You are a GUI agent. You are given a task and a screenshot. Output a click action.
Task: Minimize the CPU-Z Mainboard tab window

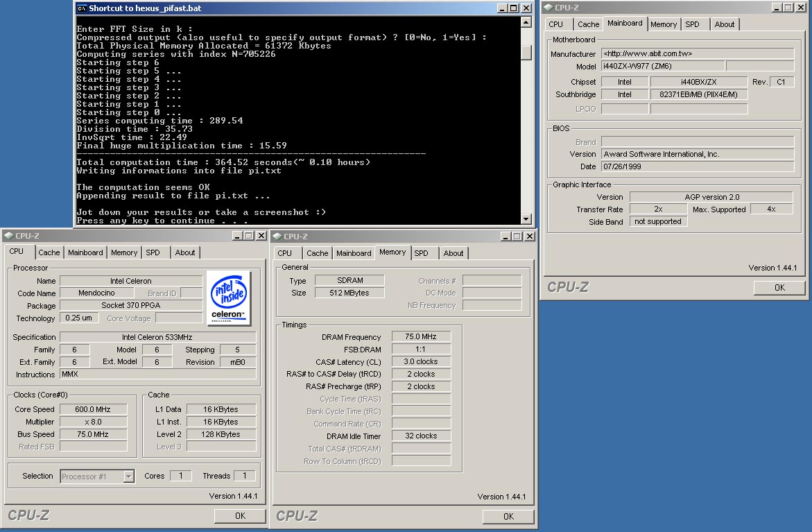(776, 7)
